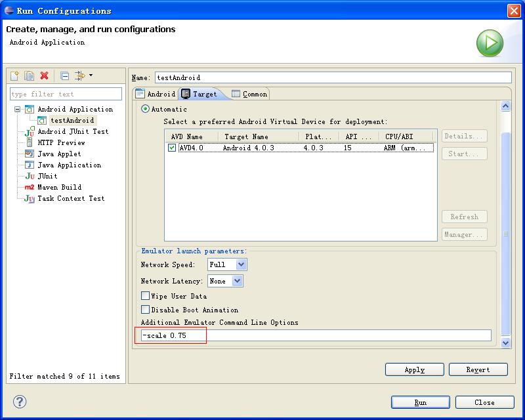Viewport: 525px width, 420px height.
Task: Click the Details... button
Action: 465,136
